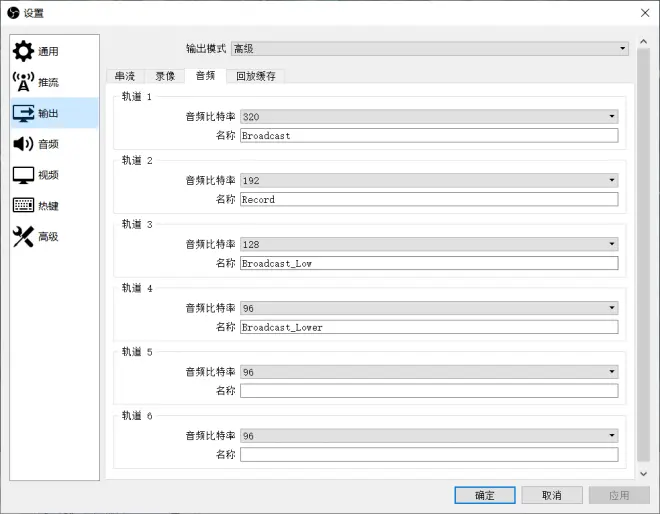Expand 轨道 3 音频比特率 dropdown showing 128
Screen dimensions: 660x514
coord(429,245)
